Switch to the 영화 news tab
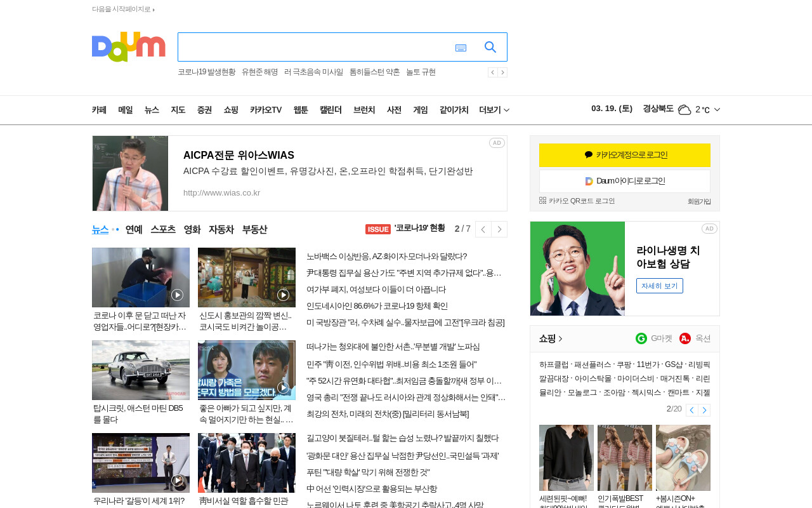 pos(192,229)
